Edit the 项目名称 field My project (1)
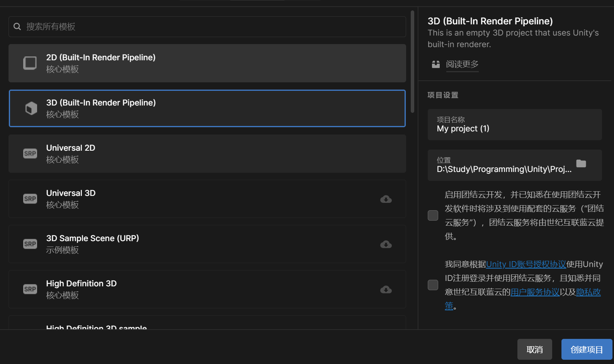The width and height of the screenshot is (614, 364). (515, 124)
